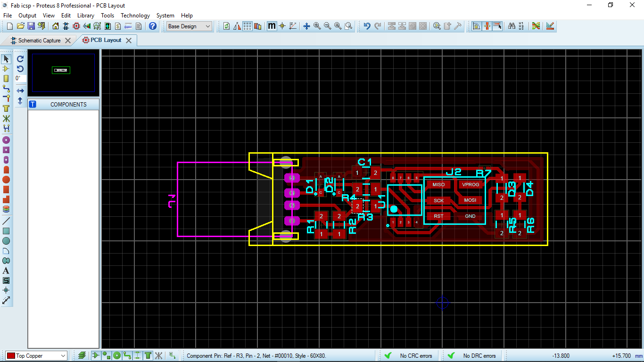Select the Via Mode tool
644x362 pixels.
6,99
